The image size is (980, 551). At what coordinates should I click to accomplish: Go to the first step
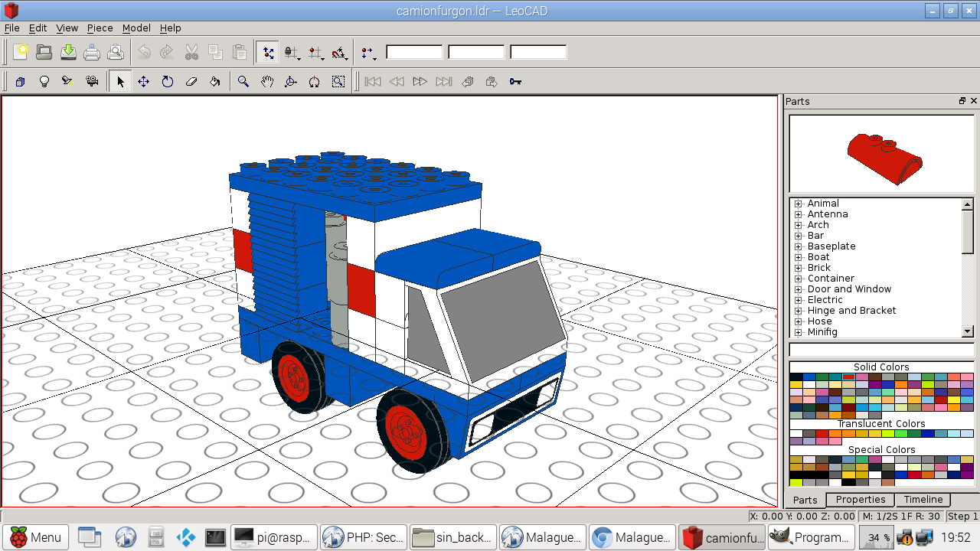click(372, 81)
